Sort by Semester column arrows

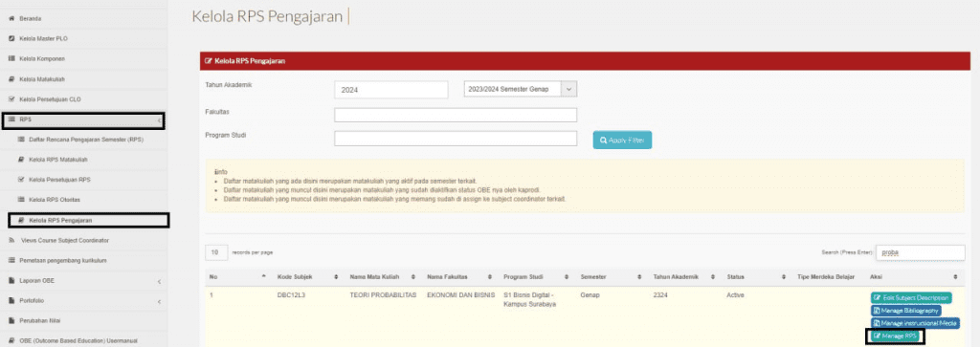639,276
